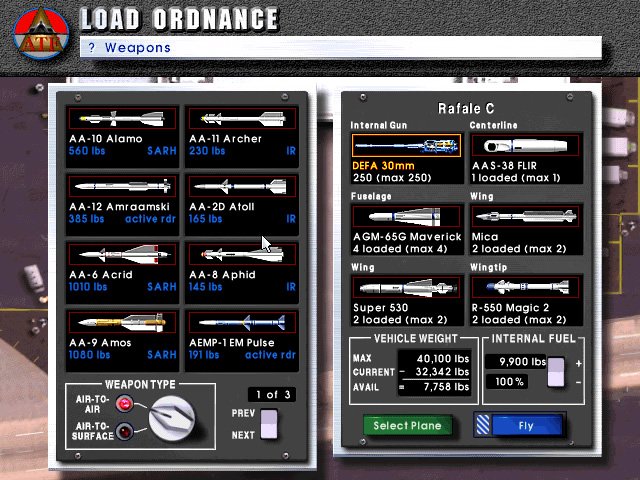This screenshot has width=640, height=480.
Task: Click the 'AA-6 Acrid' name label
Action: (x=101, y=275)
